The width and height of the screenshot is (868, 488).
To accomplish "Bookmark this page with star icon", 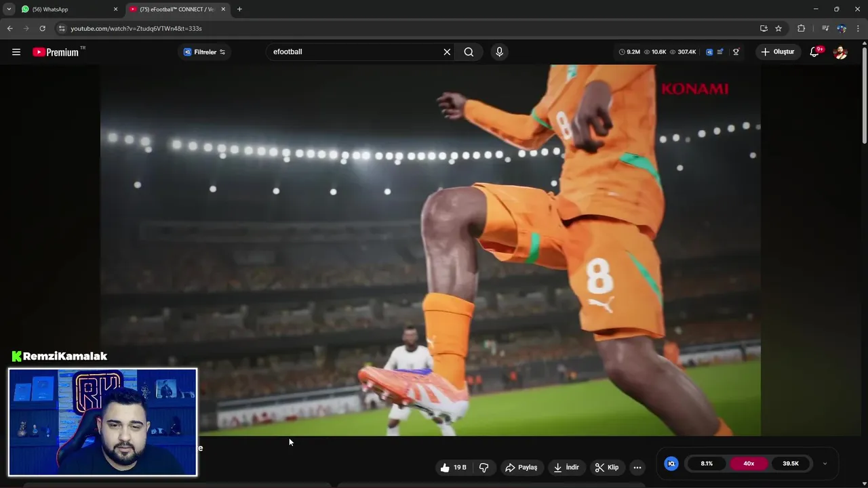I will [778, 28].
